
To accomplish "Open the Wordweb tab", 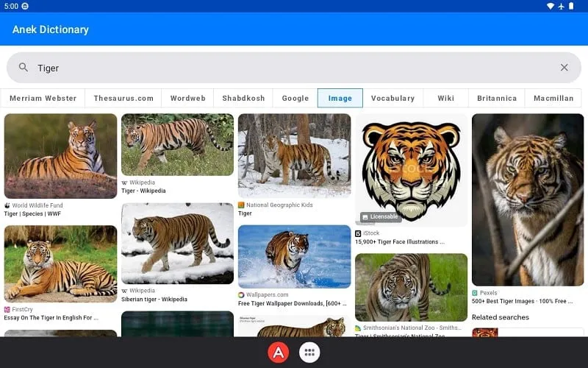I will pyautogui.click(x=187, y=98).
